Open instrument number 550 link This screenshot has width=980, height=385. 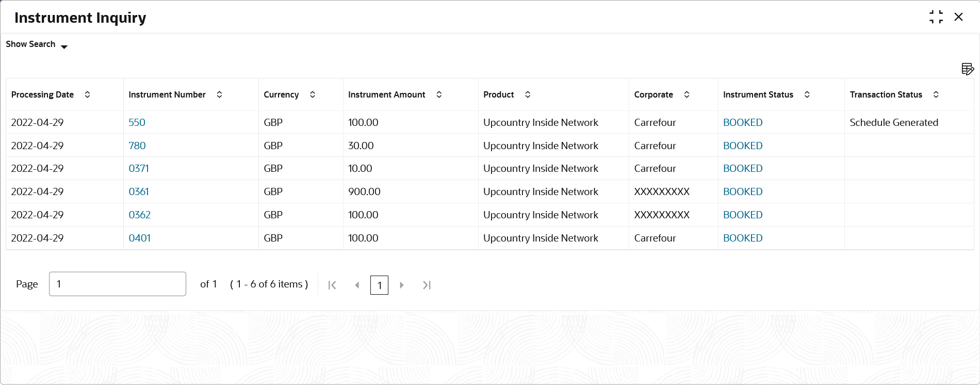click(x=137, y=123)
